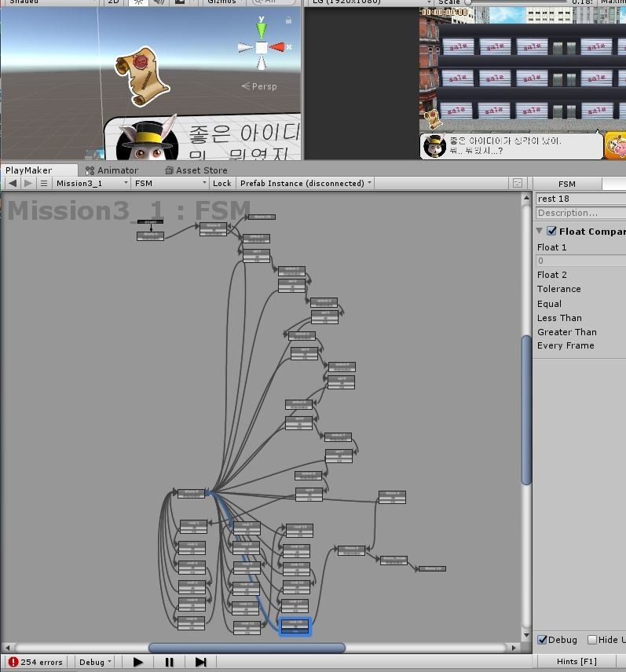626x672 pixels.
Task: Click the green Y axis cone of gizmo
Action: (x=261, y=29)
